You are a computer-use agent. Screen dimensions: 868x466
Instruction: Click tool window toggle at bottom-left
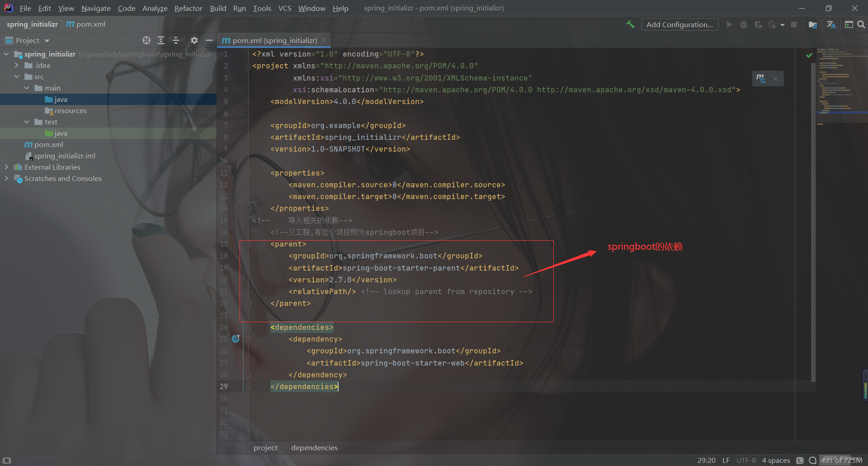pyautogui.click(x=7, y=460)
